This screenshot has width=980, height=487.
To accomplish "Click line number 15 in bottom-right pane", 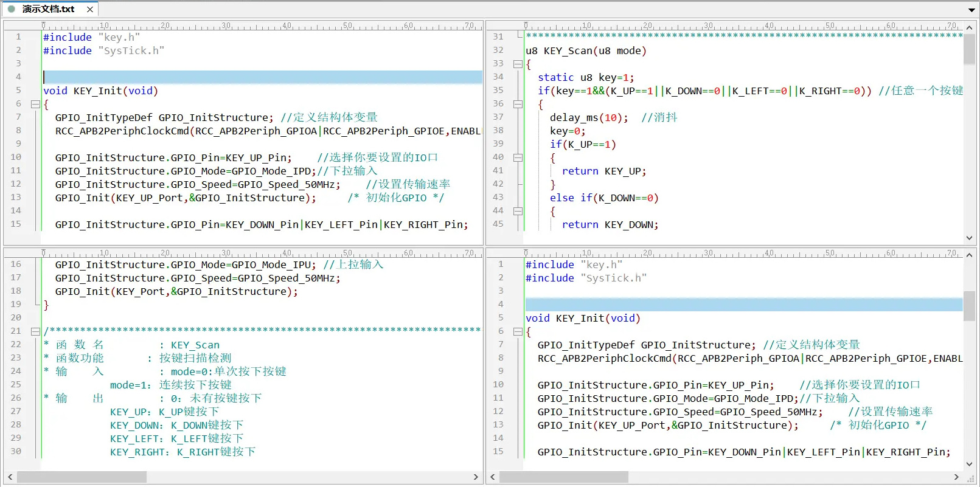I will tap(498, 452).
